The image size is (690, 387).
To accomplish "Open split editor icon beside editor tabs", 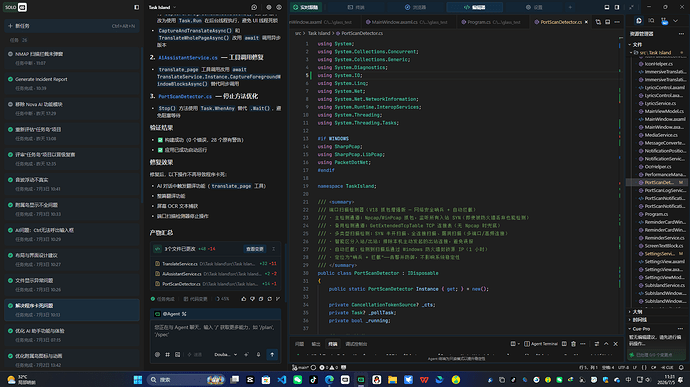I will (x=607, y=22).
